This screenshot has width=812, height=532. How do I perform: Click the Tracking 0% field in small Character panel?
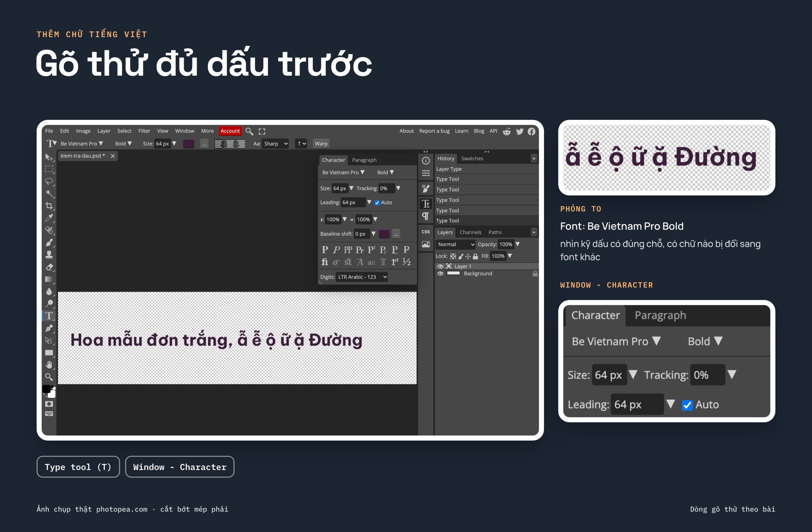(x=387, y=188)
